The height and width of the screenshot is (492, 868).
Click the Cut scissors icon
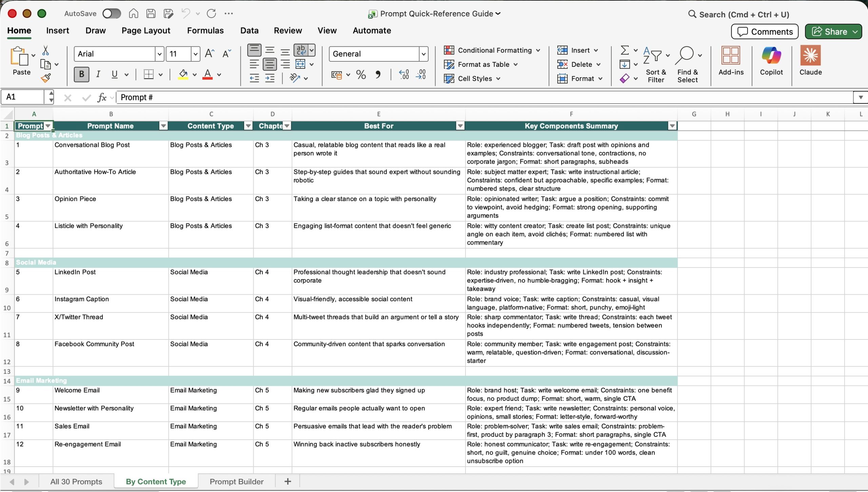pos(45,51)
